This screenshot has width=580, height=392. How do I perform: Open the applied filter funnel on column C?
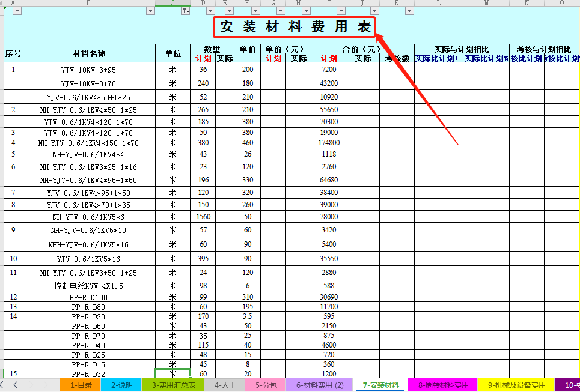[x=185, y=10]
